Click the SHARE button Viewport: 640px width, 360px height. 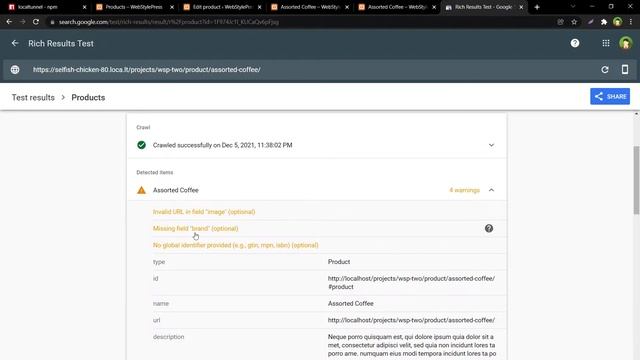(x=610, y=97)
